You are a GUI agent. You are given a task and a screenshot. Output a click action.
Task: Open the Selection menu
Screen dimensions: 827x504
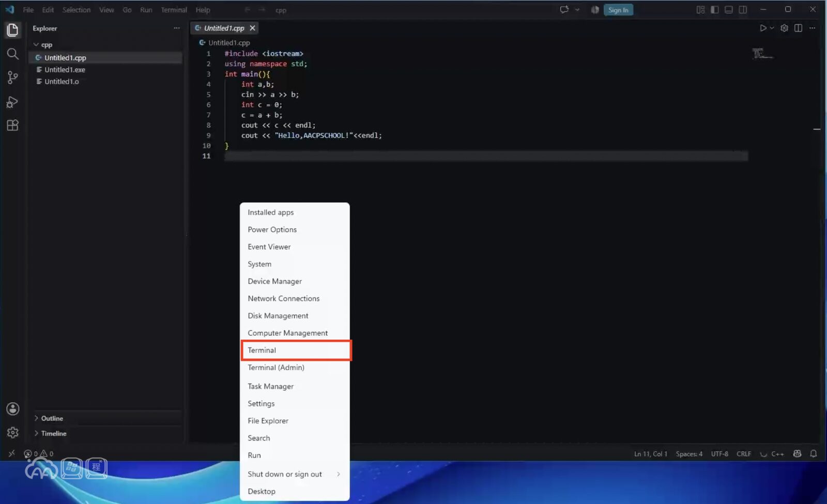(76, 10)
